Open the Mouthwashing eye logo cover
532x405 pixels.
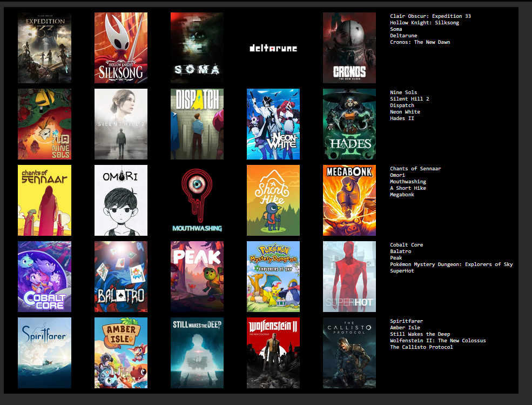tap(197, 201)
